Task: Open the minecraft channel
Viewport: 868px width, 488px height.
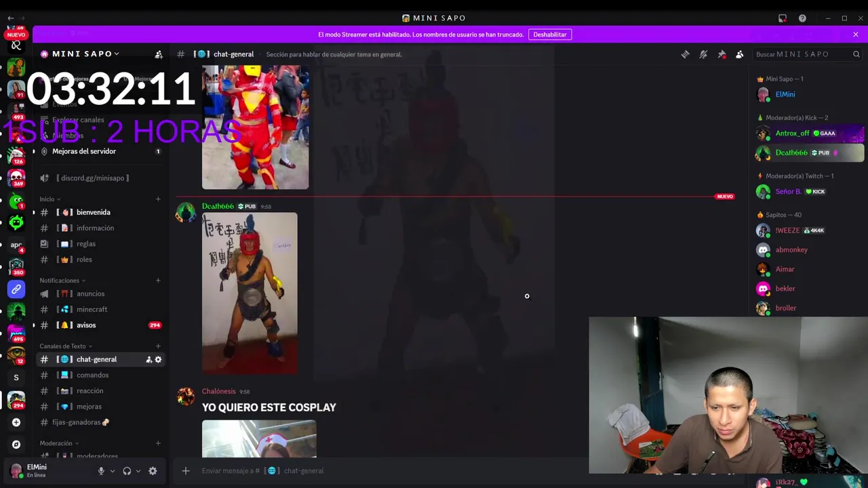Action: pyautogui.click(x=92, y=309)
